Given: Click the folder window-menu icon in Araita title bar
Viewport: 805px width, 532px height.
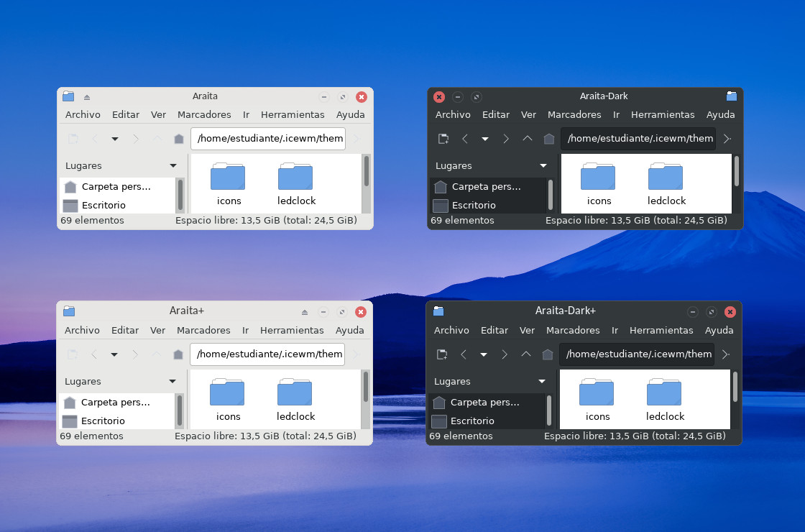Looking at the screenshot, I should click(x=68, y=96).
